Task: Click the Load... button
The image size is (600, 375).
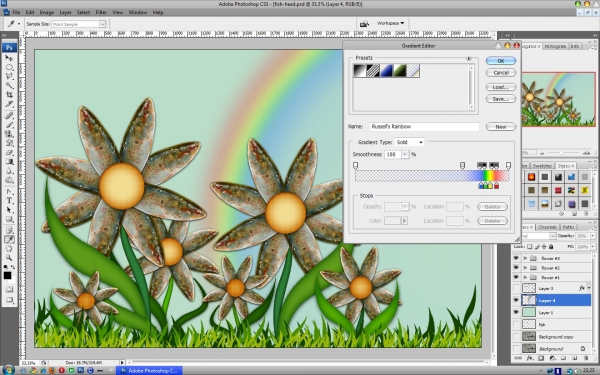Action: [501, 87]
